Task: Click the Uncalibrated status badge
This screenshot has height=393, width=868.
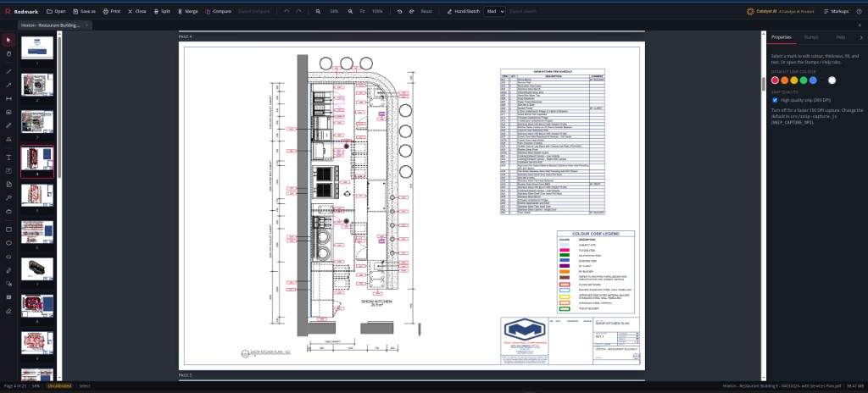Action: (x=58, y=386)
